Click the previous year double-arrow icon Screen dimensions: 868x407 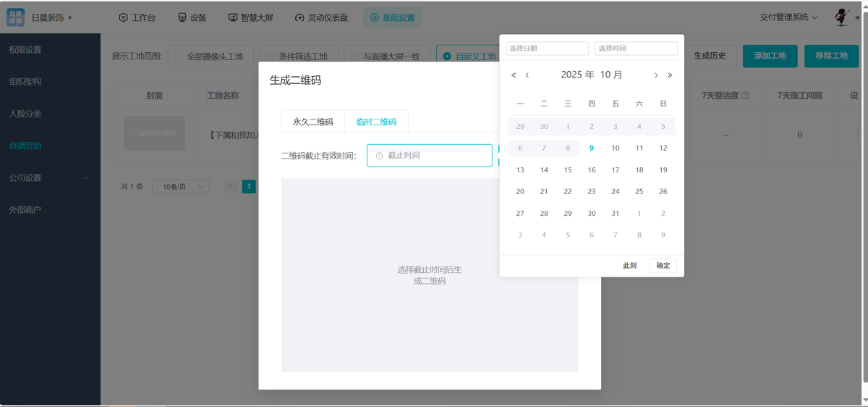pyautogui.click(x=514, y=75)
